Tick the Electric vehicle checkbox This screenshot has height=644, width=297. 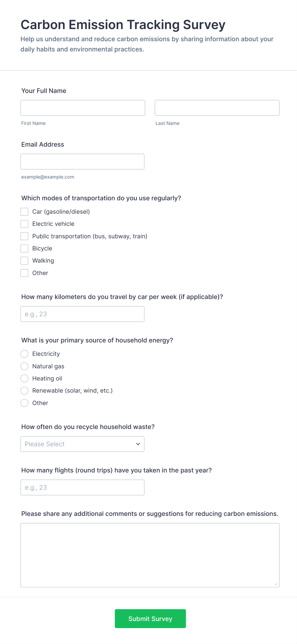25,224
